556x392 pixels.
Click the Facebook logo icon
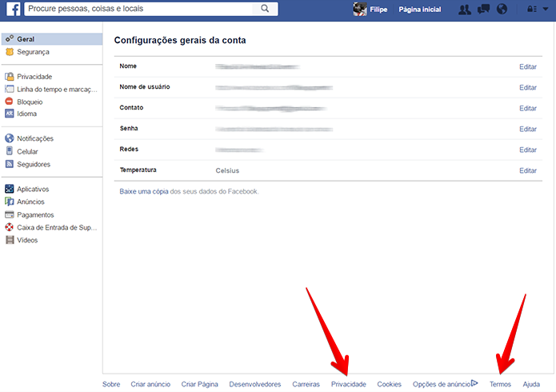[13, 9]
